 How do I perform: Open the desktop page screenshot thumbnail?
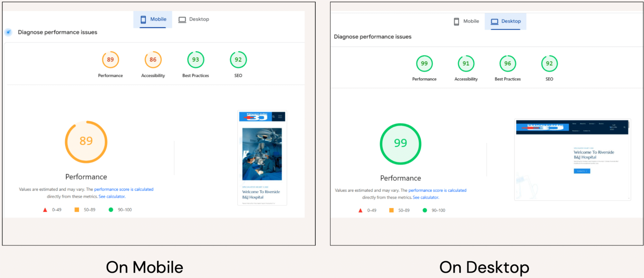572,160
